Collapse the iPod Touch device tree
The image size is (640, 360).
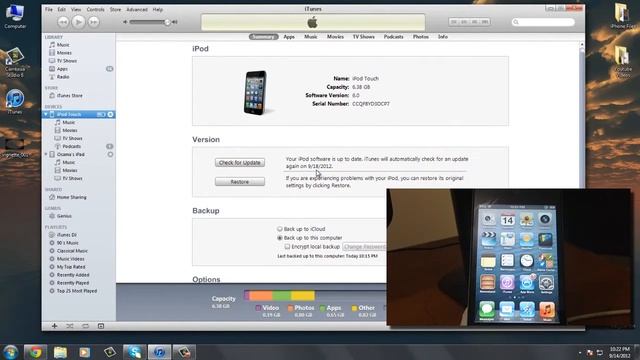[46, 114]
